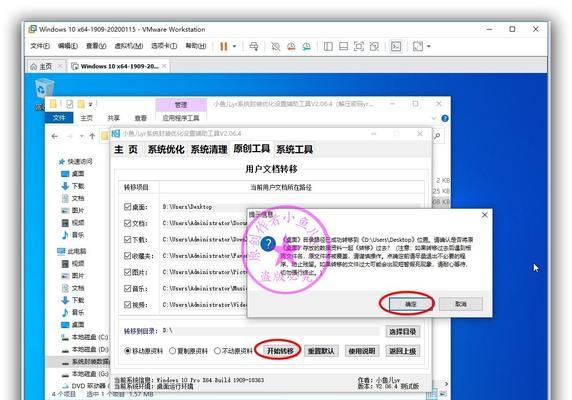Select 此电脑 in Explorer navigation pane

click(x=72, y=251)
